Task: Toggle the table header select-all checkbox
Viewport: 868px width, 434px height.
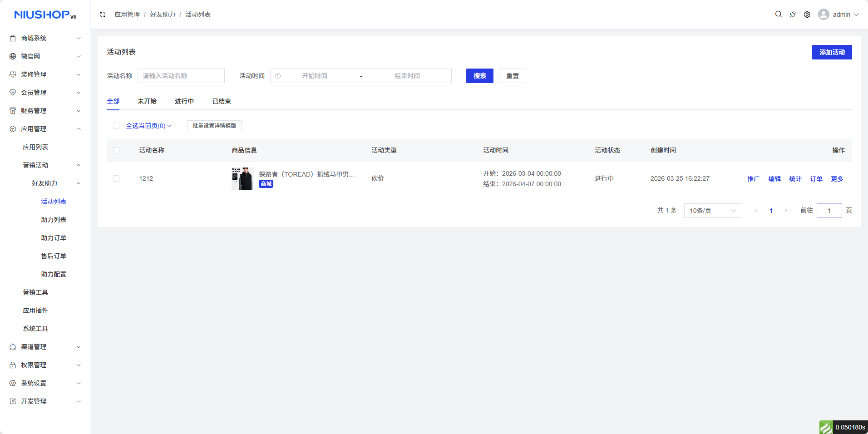Action: coord(116,150)
